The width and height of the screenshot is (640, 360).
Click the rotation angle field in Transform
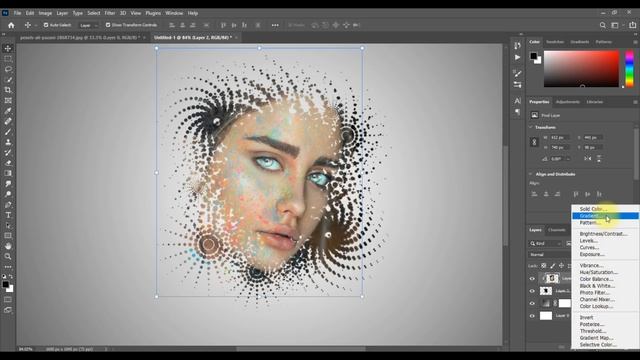559,159
